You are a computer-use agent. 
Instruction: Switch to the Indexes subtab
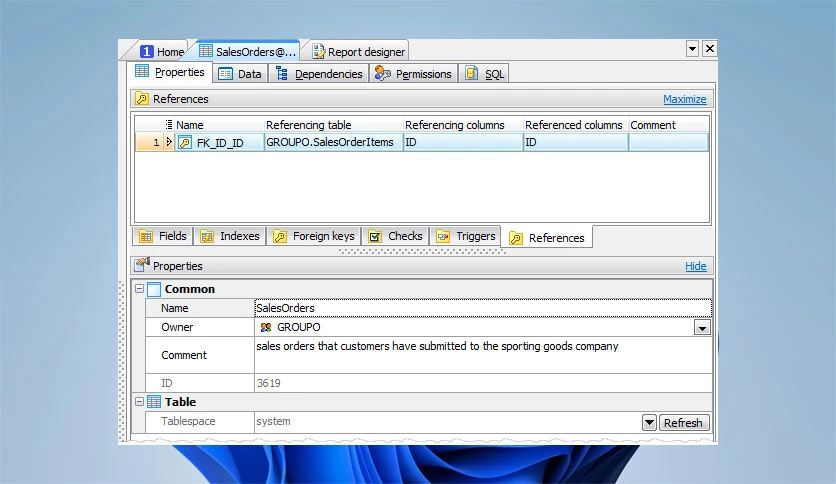pos(229,236)
